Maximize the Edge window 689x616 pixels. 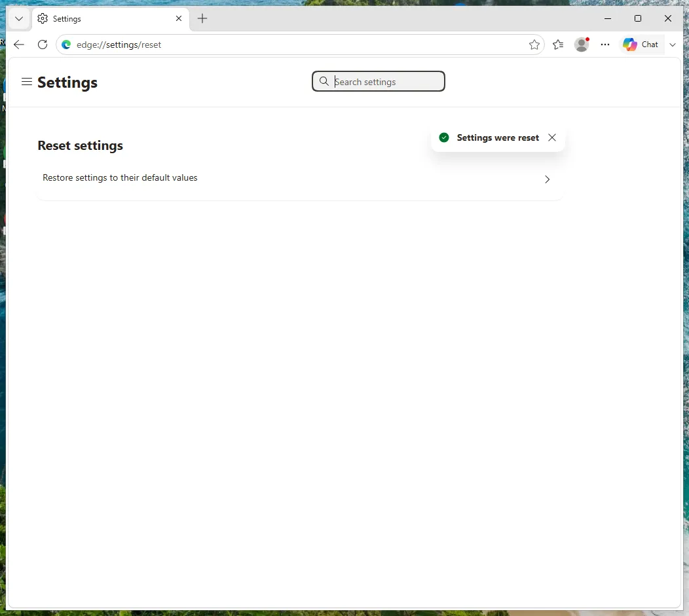click(638, 18)
